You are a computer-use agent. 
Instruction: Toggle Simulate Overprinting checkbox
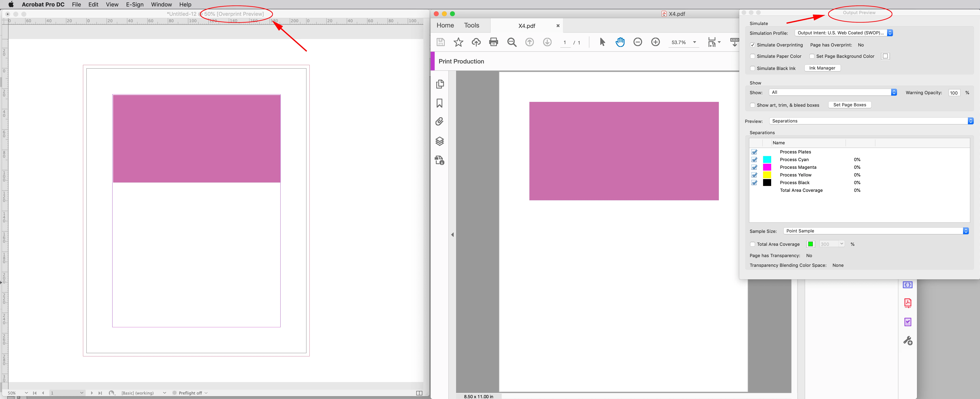(x=752, y=45)
